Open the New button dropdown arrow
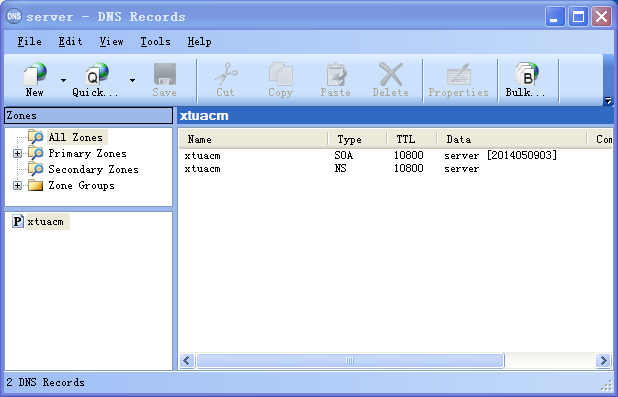Screen dimensions: 618x397 (63, 80)
